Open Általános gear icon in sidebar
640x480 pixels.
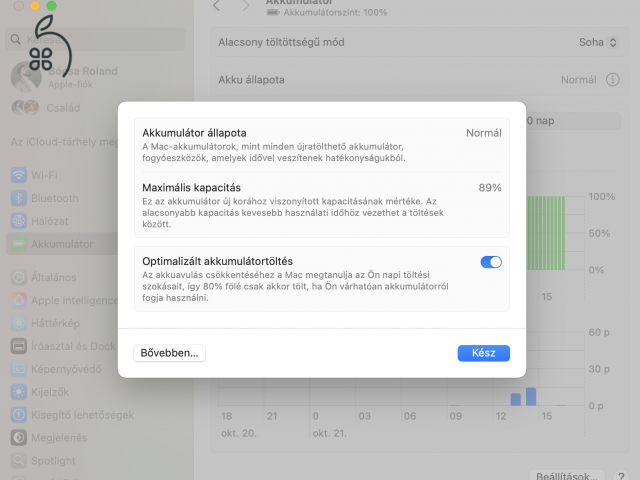[19, 278]
